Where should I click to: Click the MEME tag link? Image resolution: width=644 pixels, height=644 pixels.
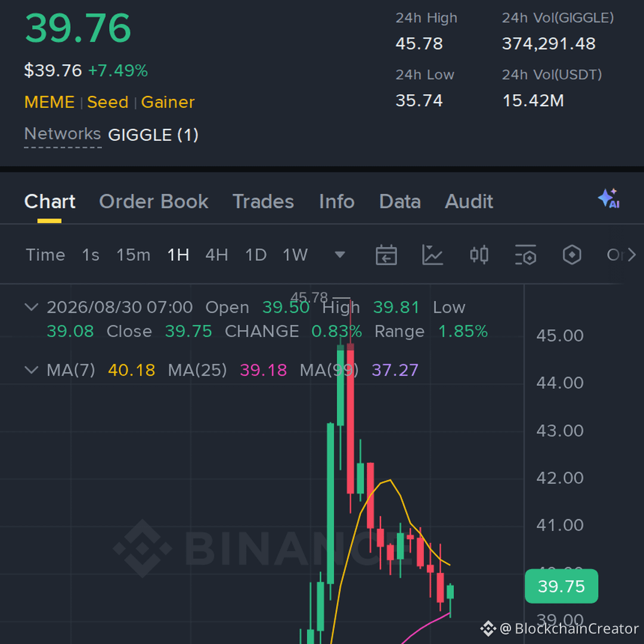(49, 102)
